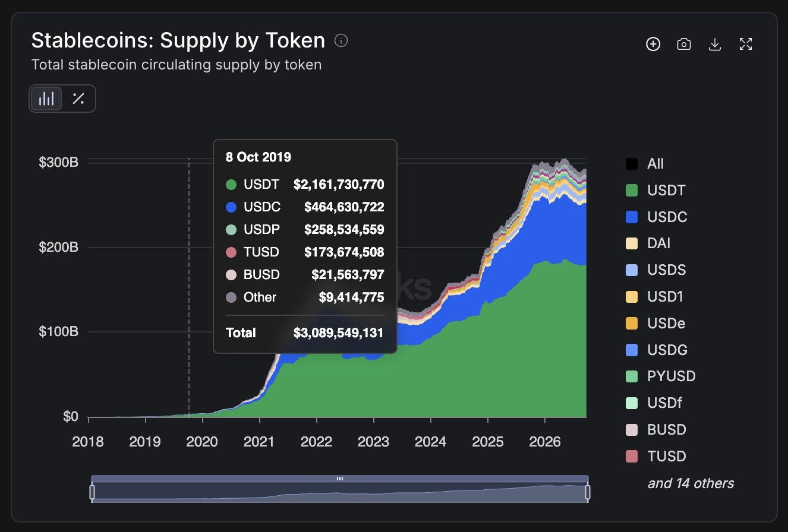Toggle TUSD series in the legend
Screen dimensions: 788x532
pyautogui.click(x=655, y=457)
